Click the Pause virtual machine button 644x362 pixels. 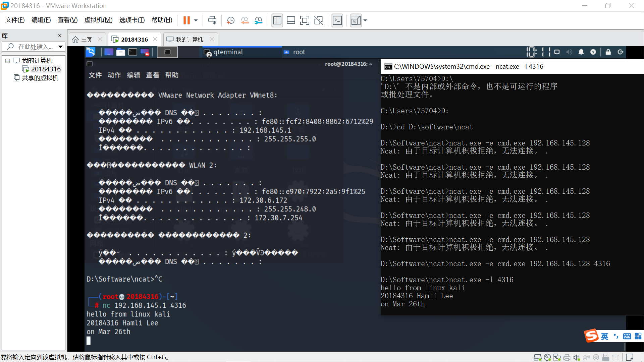pos(186,20)
